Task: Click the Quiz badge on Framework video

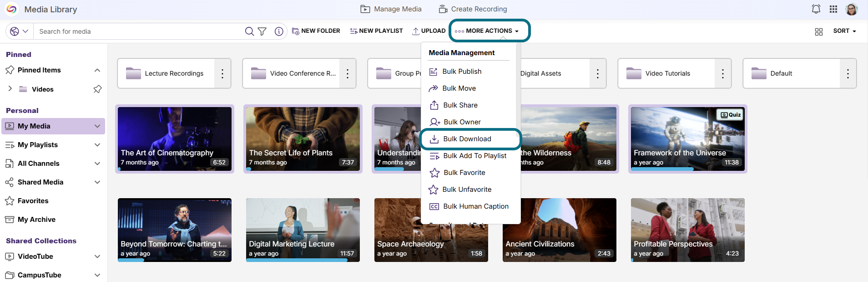Action: tap(730, 115)
